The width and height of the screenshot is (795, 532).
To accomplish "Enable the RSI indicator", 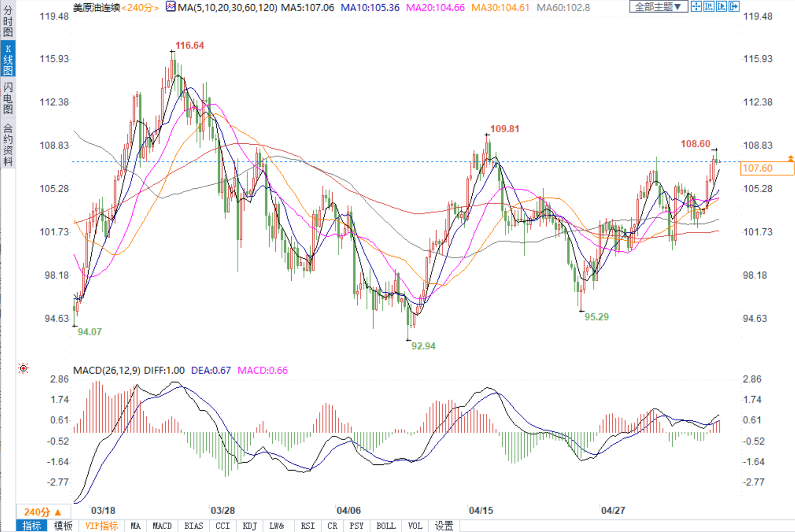I will pos(308,526).
